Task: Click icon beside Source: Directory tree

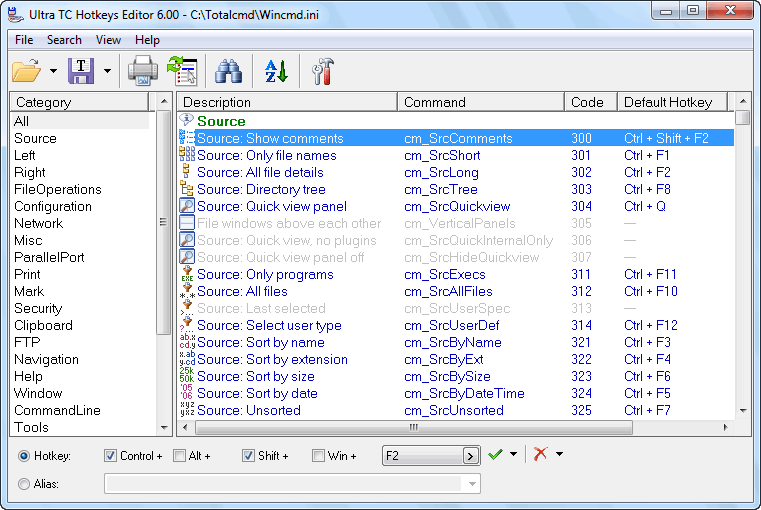Action: [x=187, y=189]
